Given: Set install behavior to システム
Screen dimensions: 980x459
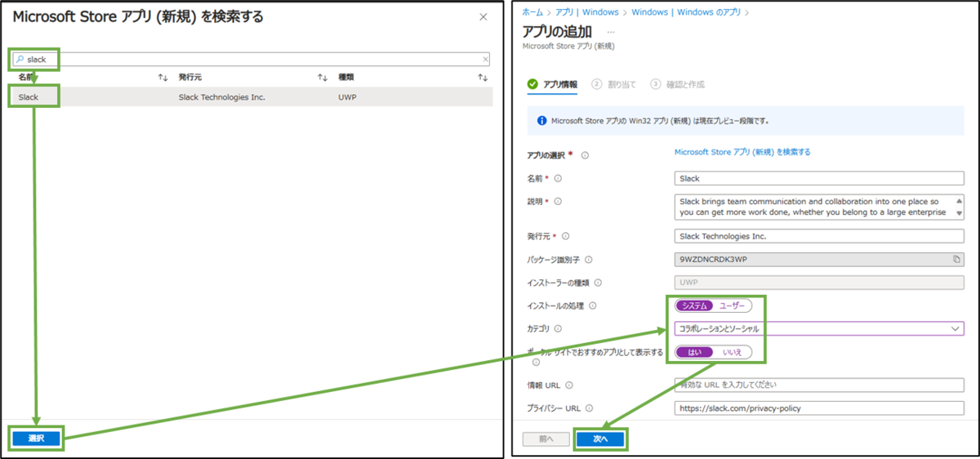Looking at the screenshot, I should (694, 305).
